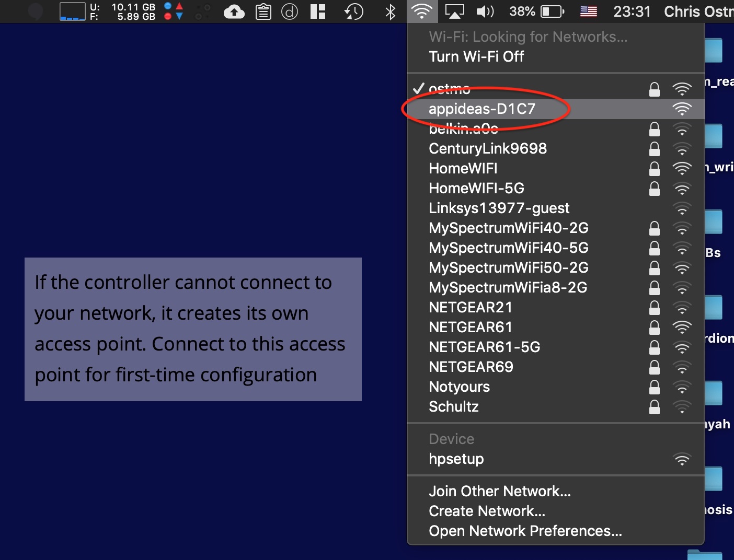Open the clipboard manager icon
The width and height of the screenshot is (734, 560).
(263, 11)
